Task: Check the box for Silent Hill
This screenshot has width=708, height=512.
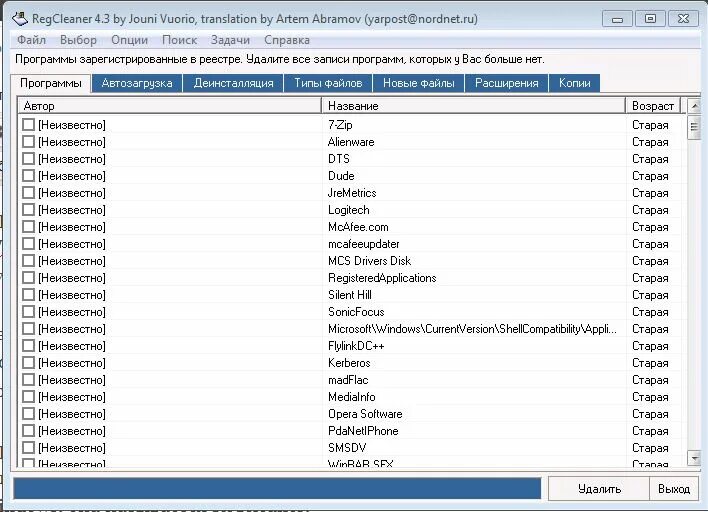Action: coord(28,295)
